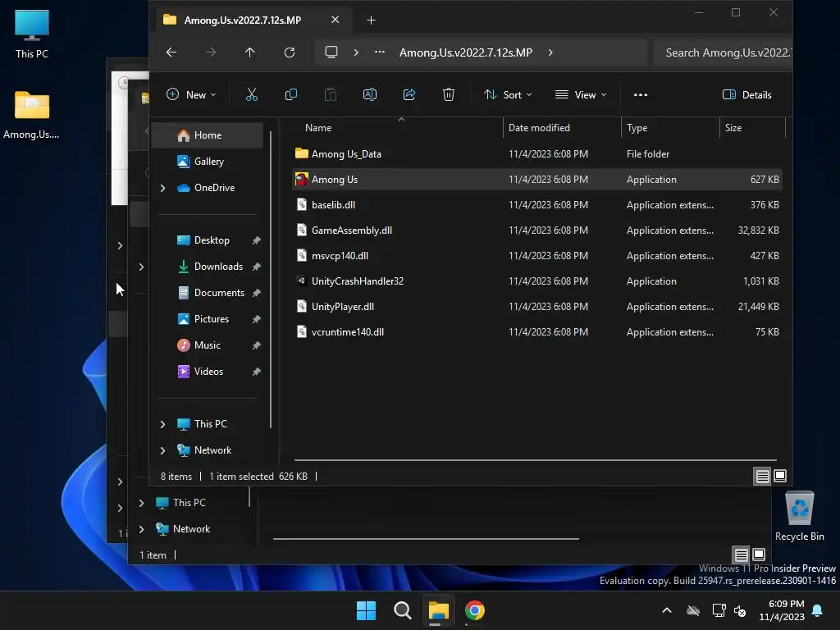840x630 pixels.
Task: Sort by the Date modified column header
Action: pyautogui.click(x=562, y=128)
